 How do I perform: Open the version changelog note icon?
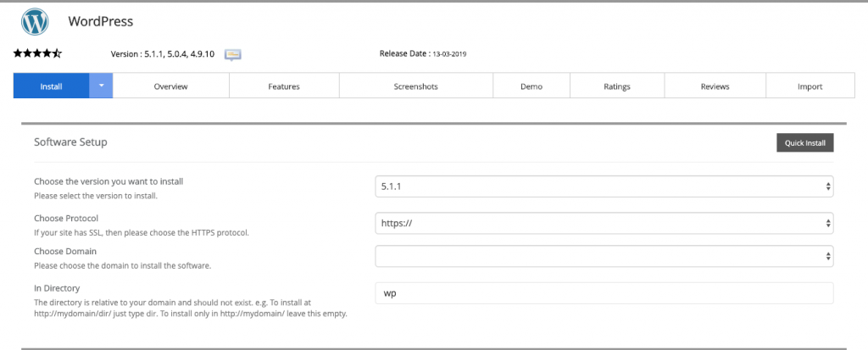point(233,54)
